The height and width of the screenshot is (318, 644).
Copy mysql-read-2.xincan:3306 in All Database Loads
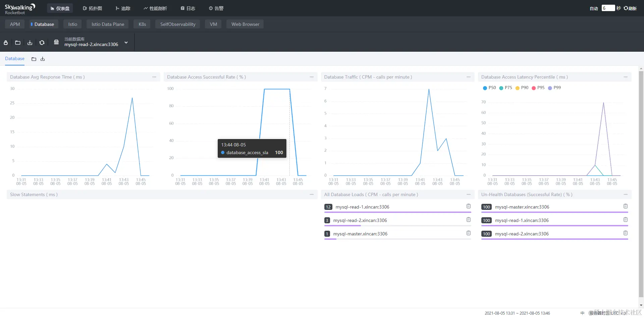469,220
